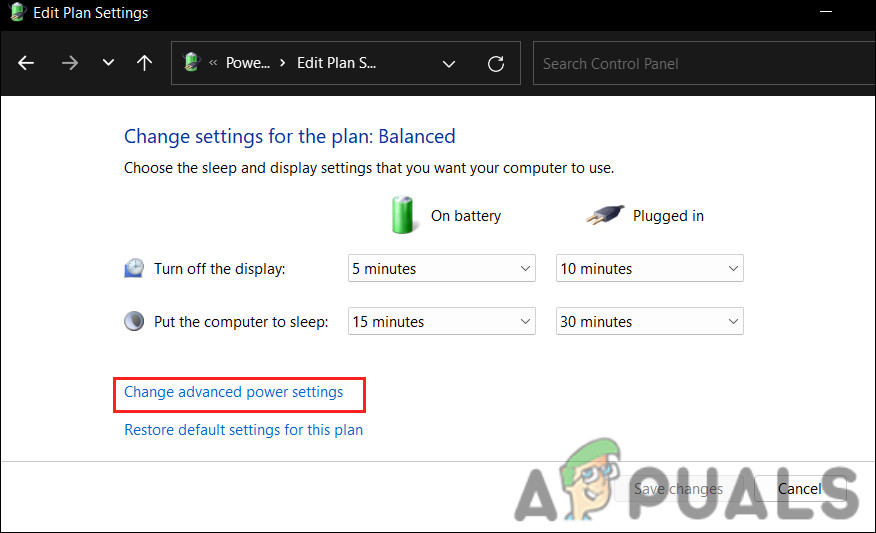The width and height of the screenshot is (876, 533).
Task: Open Change advanced power settings link
Action: click(234, 392)
